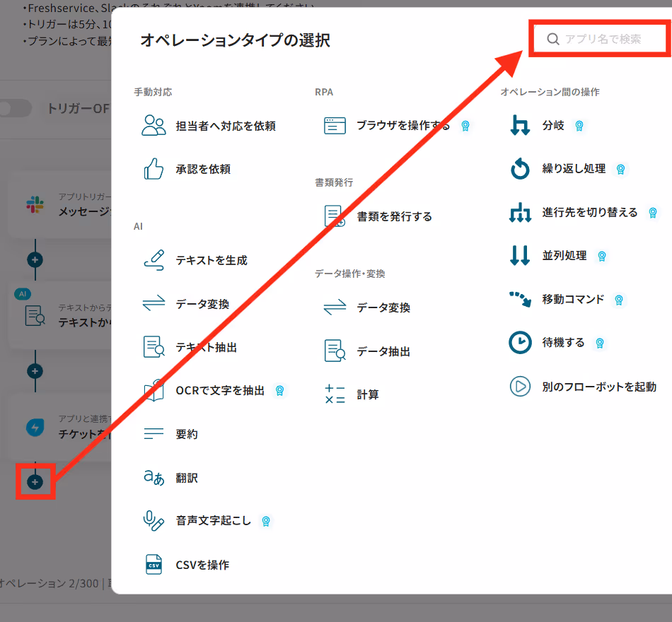Select the データ抽出 icon
The width and height of the screenshot is (672, 622).
click(x=335, y=351)
